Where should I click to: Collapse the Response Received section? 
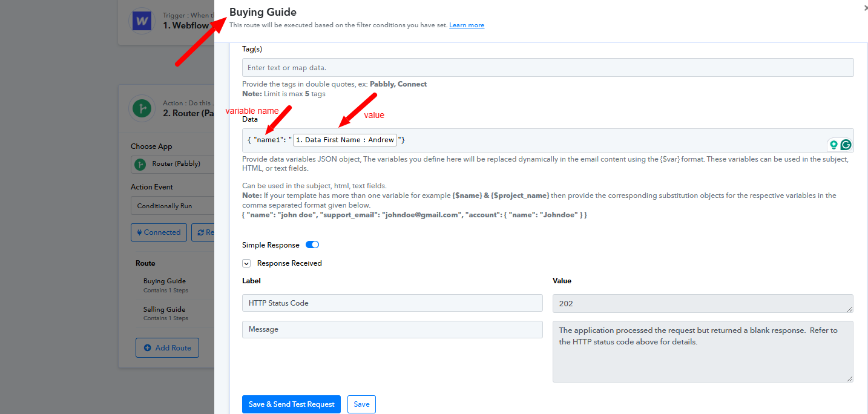click(x=246, y=263)
